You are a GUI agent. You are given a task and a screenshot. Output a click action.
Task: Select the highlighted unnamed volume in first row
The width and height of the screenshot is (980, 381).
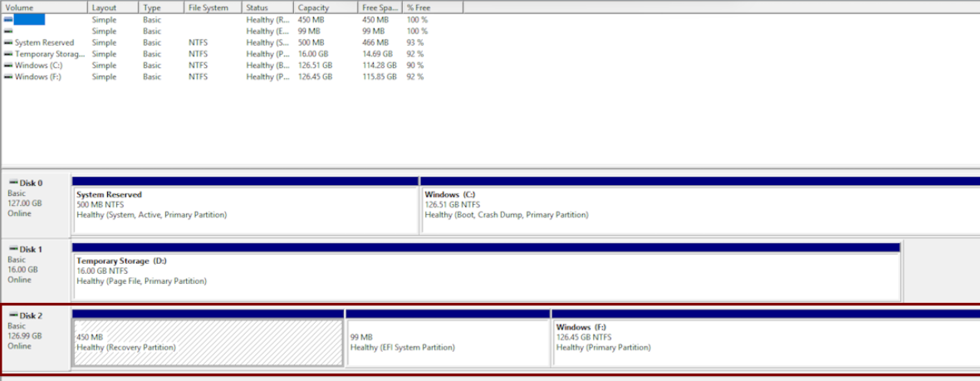[x=29, y=20]
